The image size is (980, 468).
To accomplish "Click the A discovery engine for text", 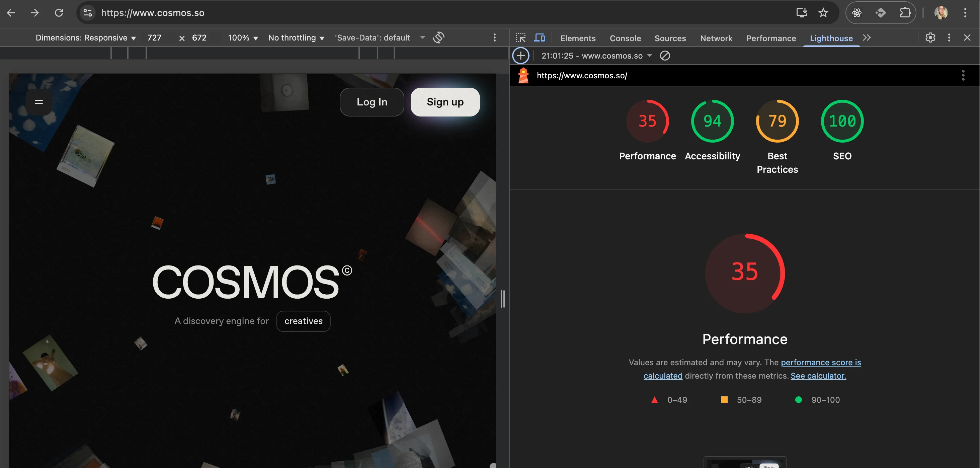I will [222, 321].
